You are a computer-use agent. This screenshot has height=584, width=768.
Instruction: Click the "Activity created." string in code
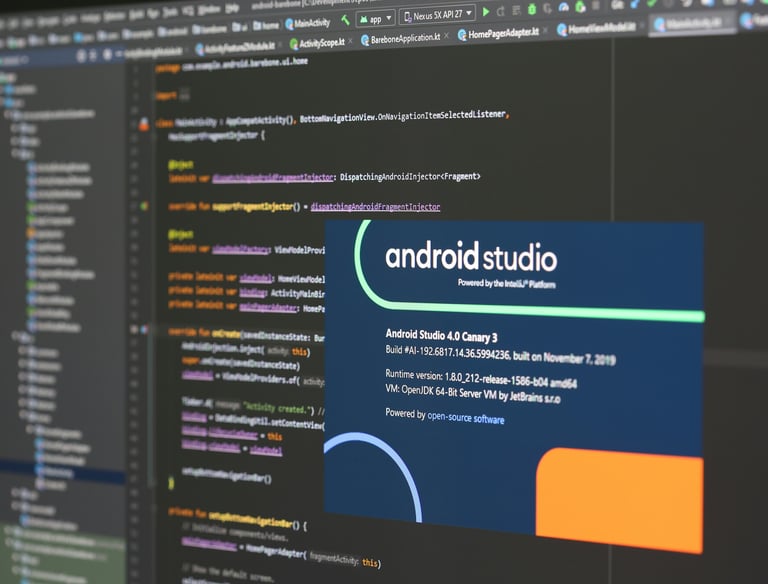pyautogui.click(x=278, y=407)
